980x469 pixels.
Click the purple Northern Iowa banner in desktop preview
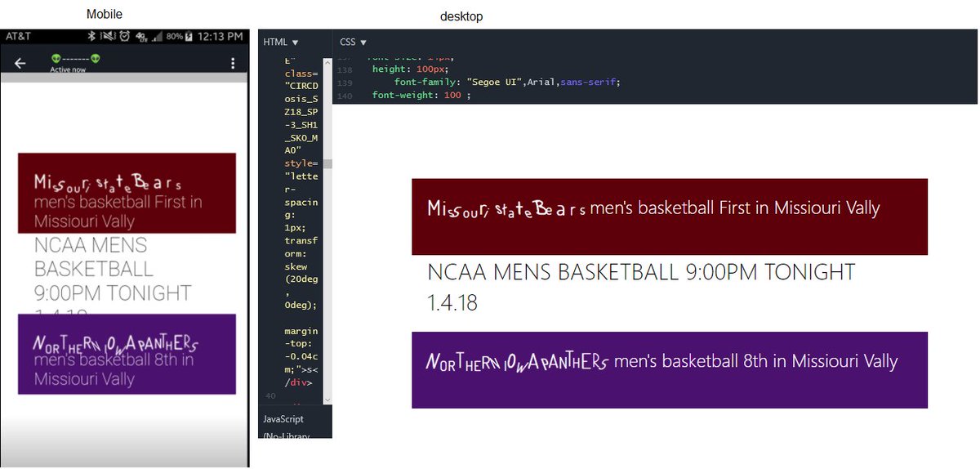coord(670,370)
